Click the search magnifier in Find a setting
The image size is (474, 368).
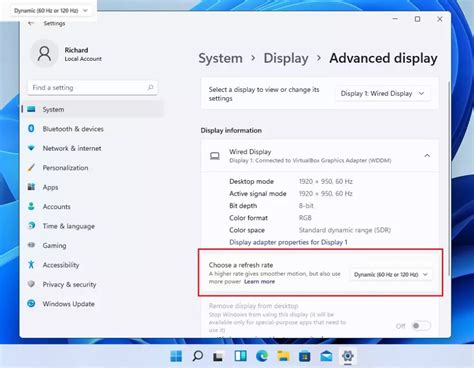pyautogui.click(x=150, y=87)
